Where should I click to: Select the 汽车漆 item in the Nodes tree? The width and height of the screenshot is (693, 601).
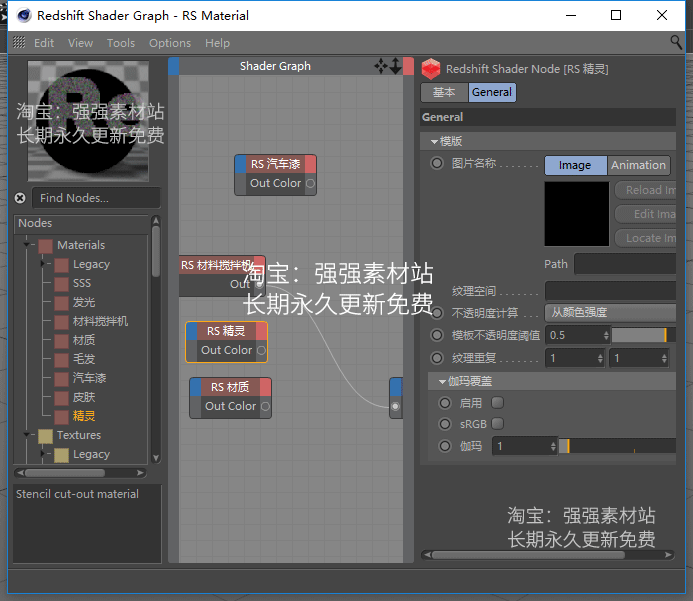89,378
